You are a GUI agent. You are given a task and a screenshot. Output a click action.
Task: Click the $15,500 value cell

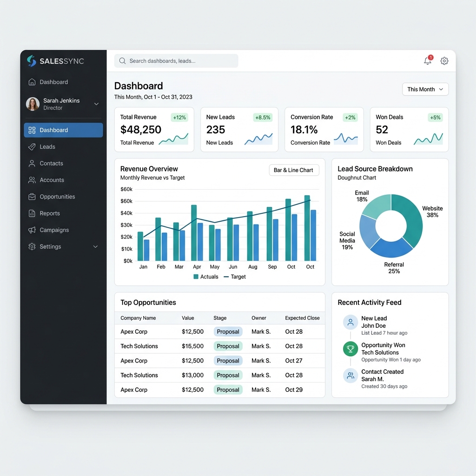[x=192, y=346]
